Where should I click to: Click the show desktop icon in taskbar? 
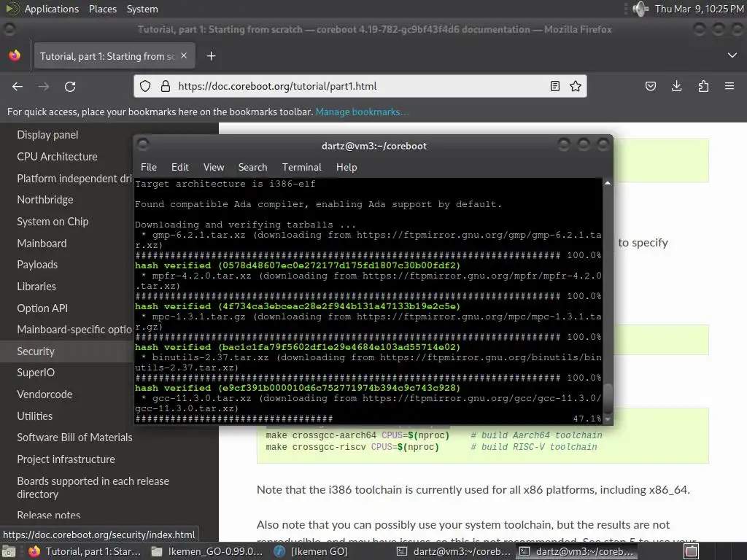[x=9, y=551]
